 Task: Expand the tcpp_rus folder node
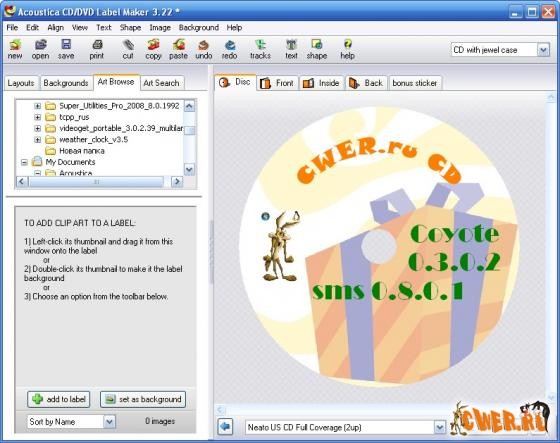coord(38,117)
